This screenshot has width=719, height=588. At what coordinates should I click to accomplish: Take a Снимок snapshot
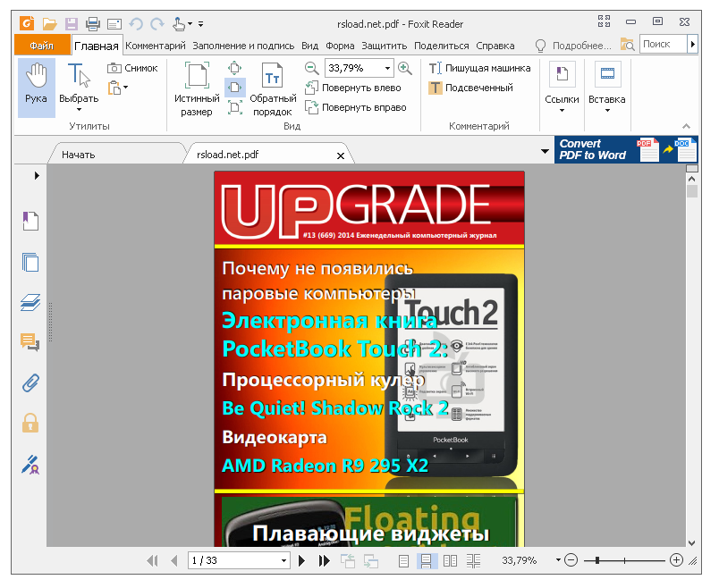coord(132,68)
